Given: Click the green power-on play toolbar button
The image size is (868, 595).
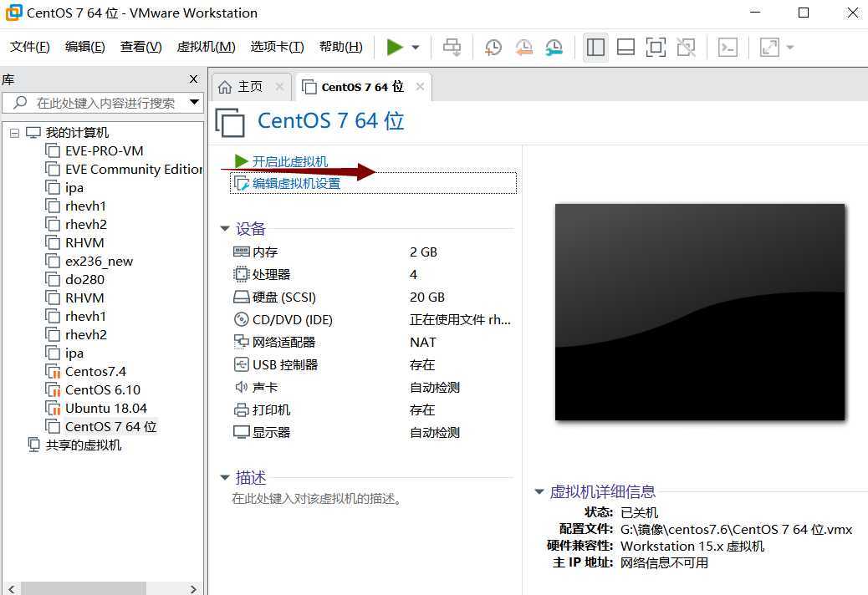Looking at the screenshot, I should (395, 47).
